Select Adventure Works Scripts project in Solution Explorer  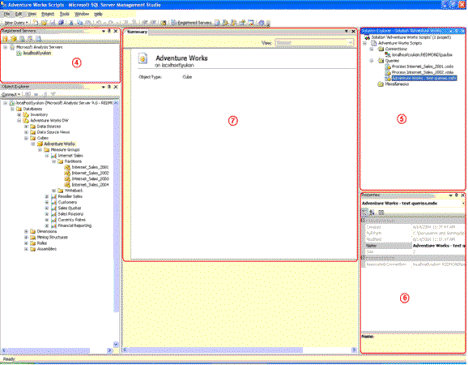[400, 43]
